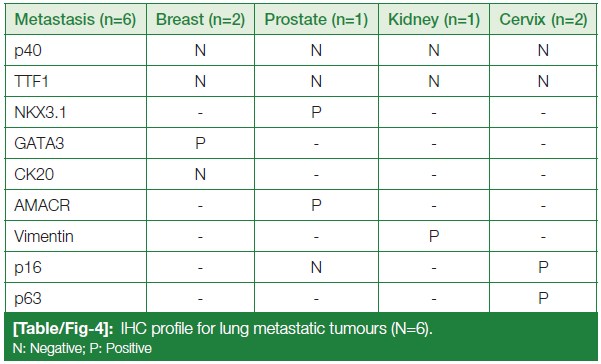Click the P value for p63 Cervix
This screenshot has width=601, height=364.
pos(543,298)
